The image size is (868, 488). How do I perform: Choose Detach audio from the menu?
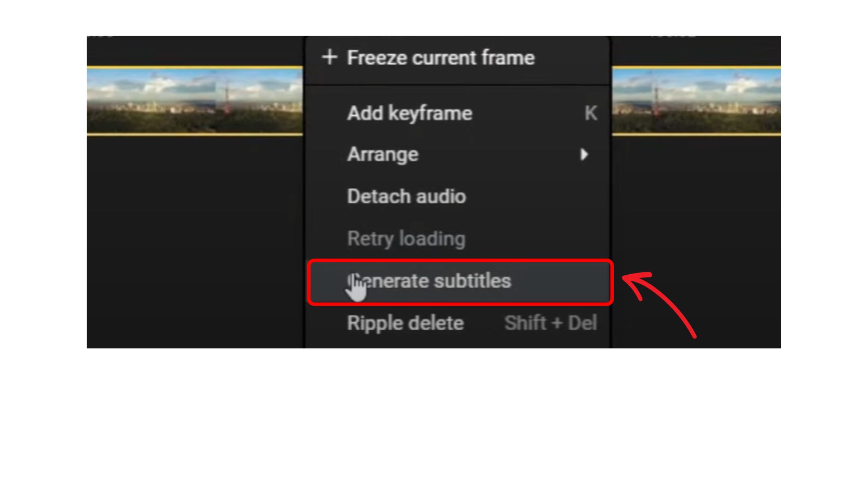point(406,196)
